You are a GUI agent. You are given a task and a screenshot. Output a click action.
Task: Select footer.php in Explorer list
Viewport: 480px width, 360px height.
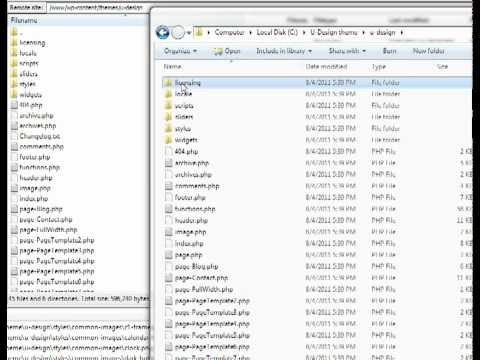(190, 198)
